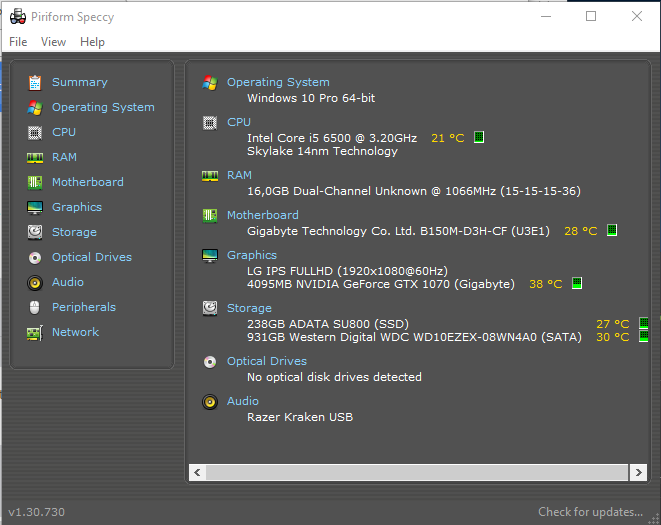Click the Graphics heading link in summary

(252, 255)
